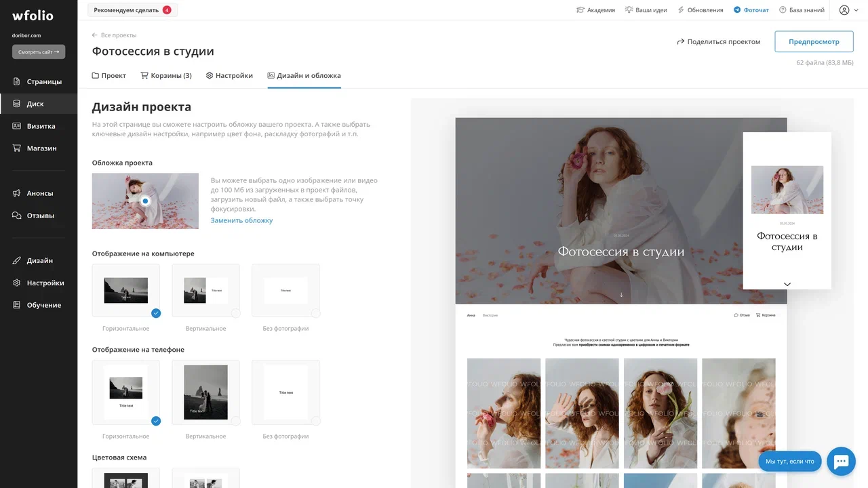Open the Визитка section
Image resolution: width=868 pixels, height=488 pixels.
coord(40,125)
